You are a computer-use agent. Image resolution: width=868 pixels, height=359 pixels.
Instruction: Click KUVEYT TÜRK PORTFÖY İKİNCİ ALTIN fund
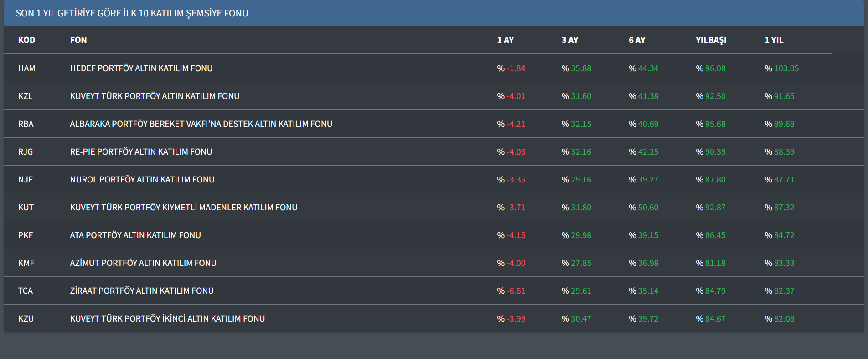(167, 319)
